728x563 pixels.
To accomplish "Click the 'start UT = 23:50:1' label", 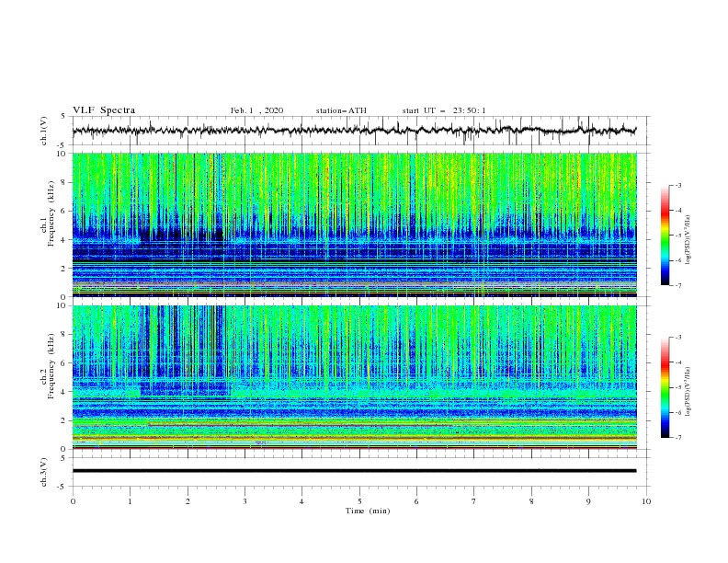I will click(x=444, y=110).
